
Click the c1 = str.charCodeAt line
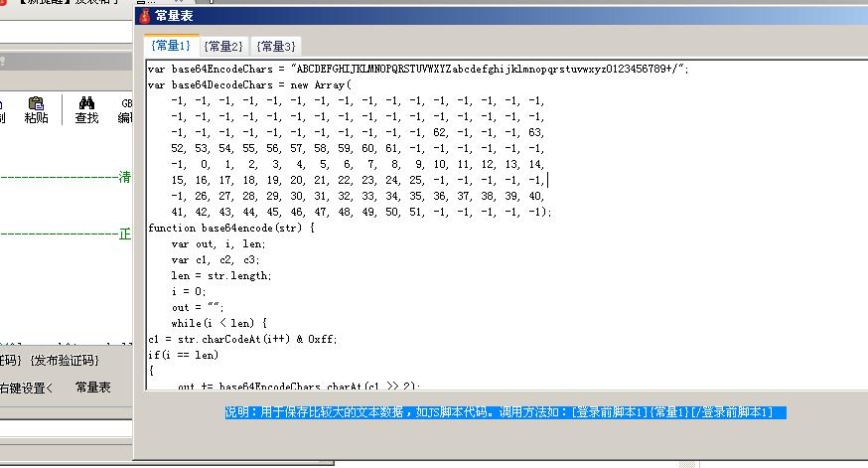click(x=242, y=339)
